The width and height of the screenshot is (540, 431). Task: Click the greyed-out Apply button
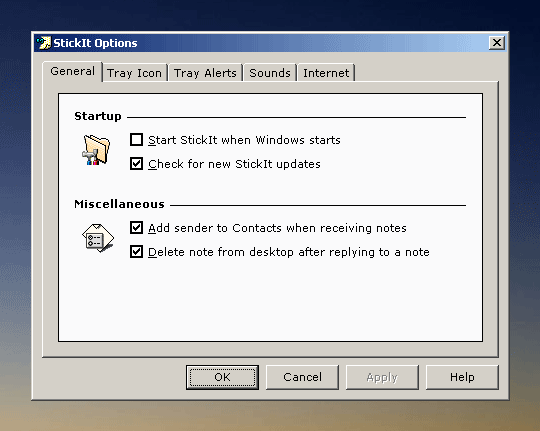pyautogui.click(x=382, y=377)
